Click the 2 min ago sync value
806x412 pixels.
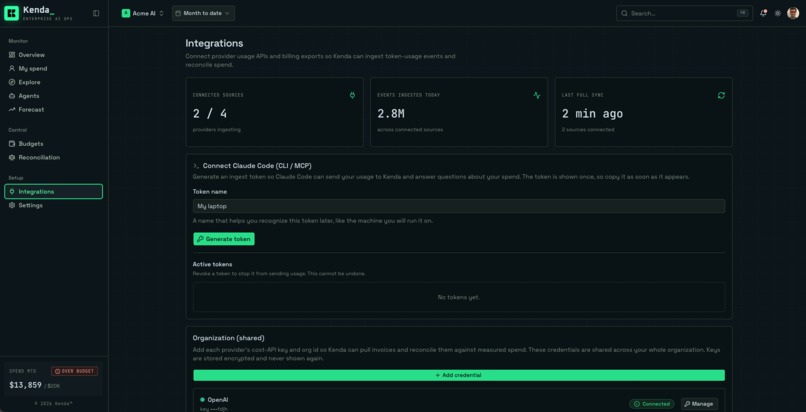(x=592, y=114)
